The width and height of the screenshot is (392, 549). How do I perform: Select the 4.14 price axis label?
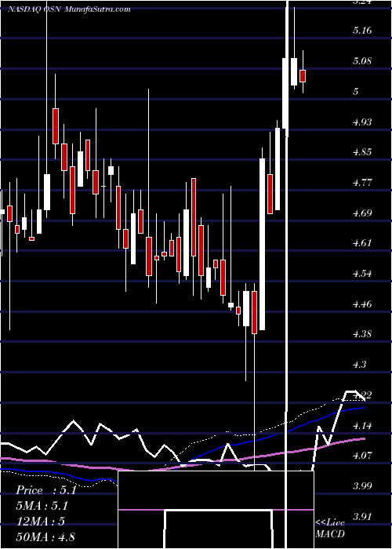362,425
